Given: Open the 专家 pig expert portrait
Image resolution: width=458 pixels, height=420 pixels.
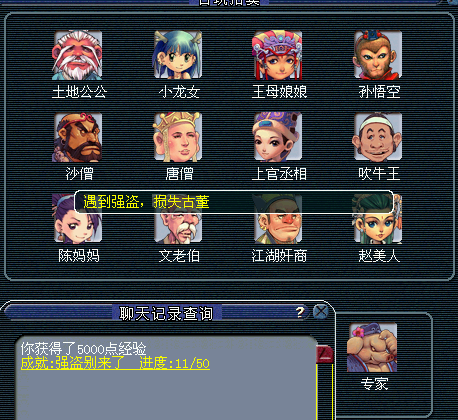Looking at the screenshot, I should pyautogui.click(x=372, y=347).
